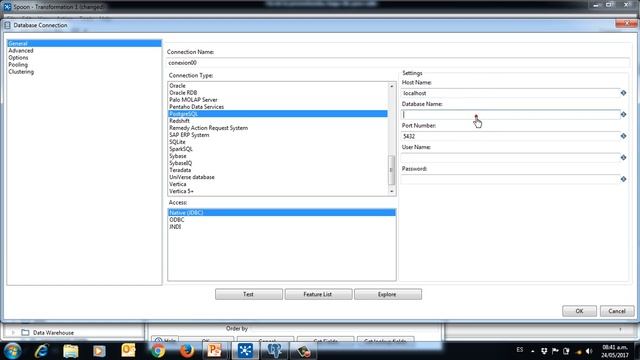640x360 pixels.
Task: Switch to PowerPoint in taskbar
Action: pyautogui.click(x=215, y=351)
